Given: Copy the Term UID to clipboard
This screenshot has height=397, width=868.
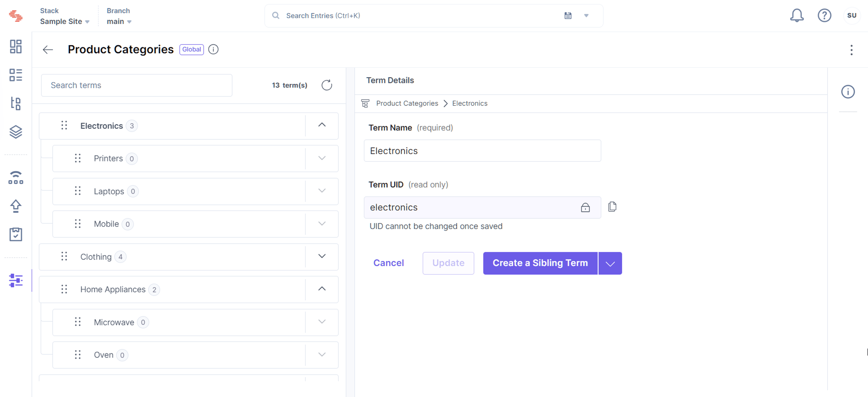Looking at the screenshot, I should point(612,207).
